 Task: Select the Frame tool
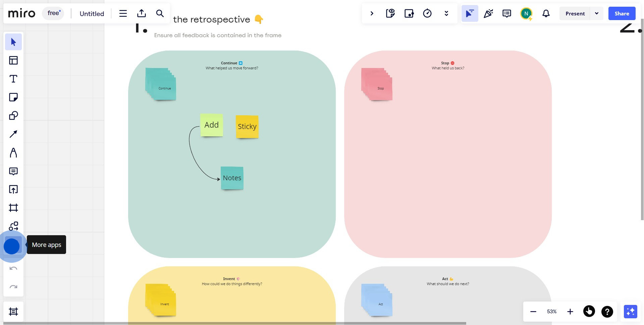pyautogui.click(x=13, y=208)
